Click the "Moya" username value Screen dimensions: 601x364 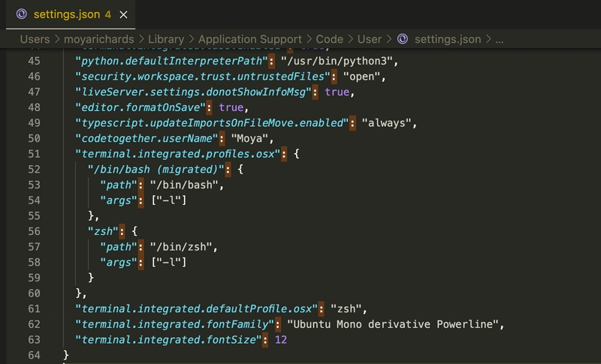249,138
